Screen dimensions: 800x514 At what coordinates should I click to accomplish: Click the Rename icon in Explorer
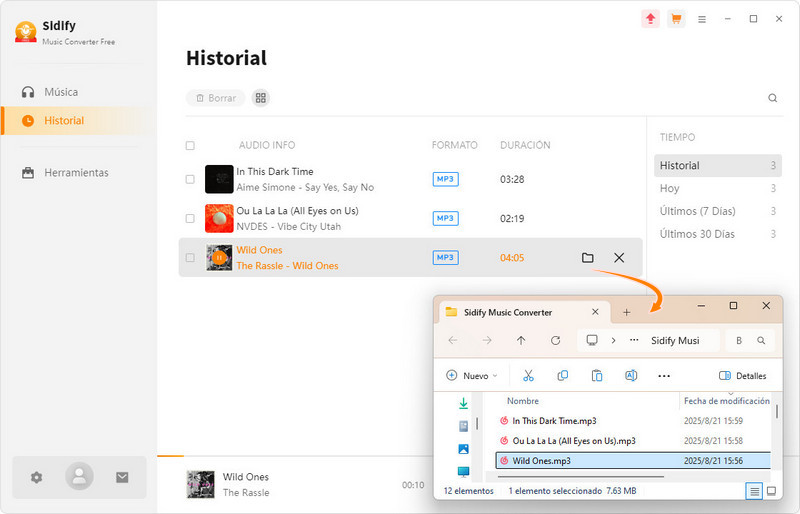(x=631, y=376)
